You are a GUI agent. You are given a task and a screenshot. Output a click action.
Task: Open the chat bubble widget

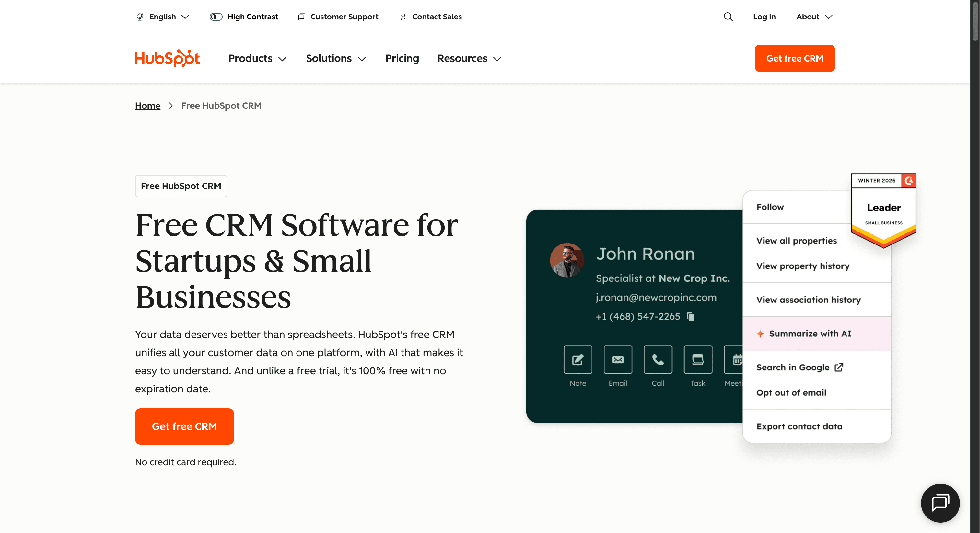940,503
